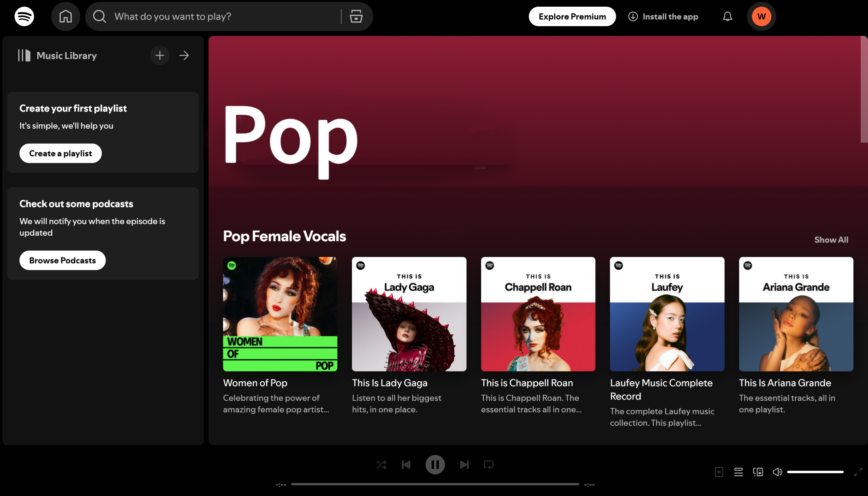
Task: Open Connect to a device
Action: (x=757, y=472)
